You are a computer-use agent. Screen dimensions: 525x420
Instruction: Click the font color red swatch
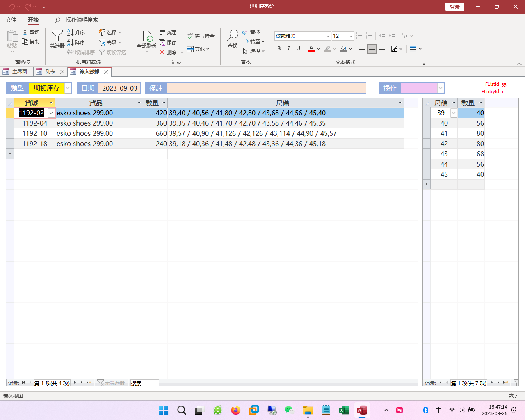[x=311, y=49]
